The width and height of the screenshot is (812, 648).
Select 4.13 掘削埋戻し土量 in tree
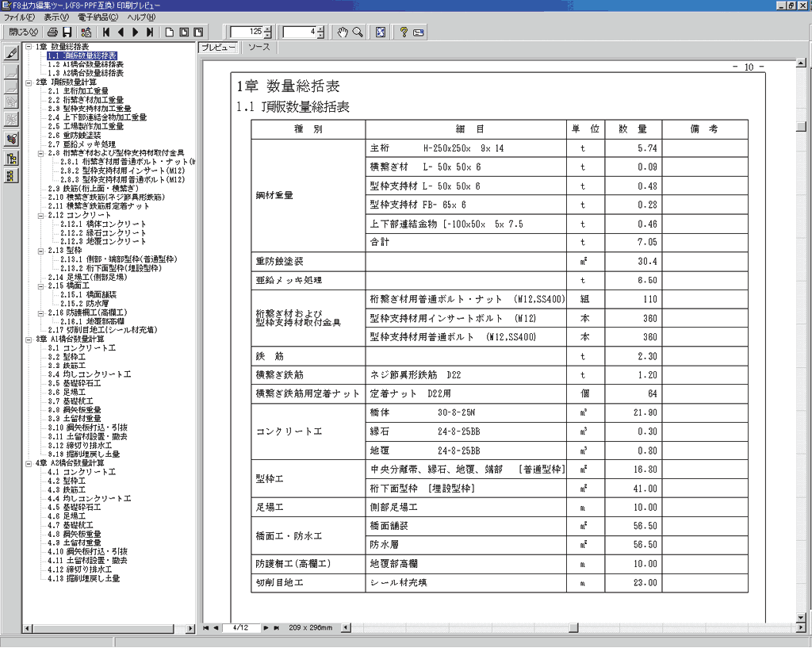click(83, 578)
